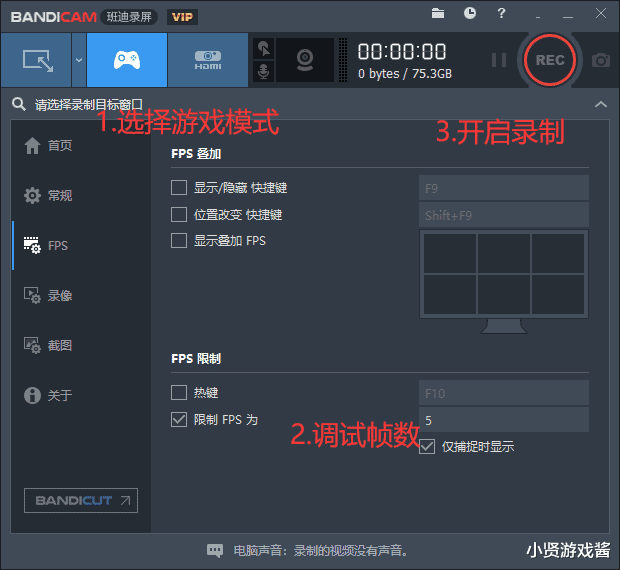Toggle the microphone recording icon
620x570 pixels.
[263, 72]
